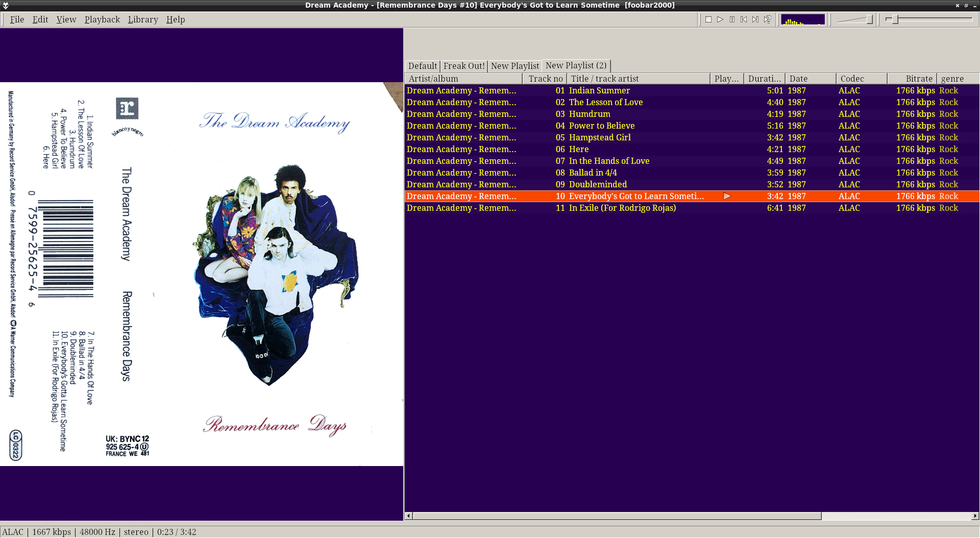Sort by the Bitrate column header
The image size is (980, 538).
[x=912, y=79]
